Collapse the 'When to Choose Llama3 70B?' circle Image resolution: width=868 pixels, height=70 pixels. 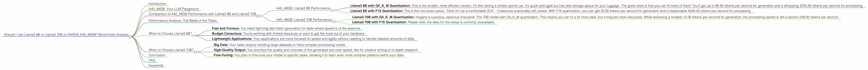[195, 52]
